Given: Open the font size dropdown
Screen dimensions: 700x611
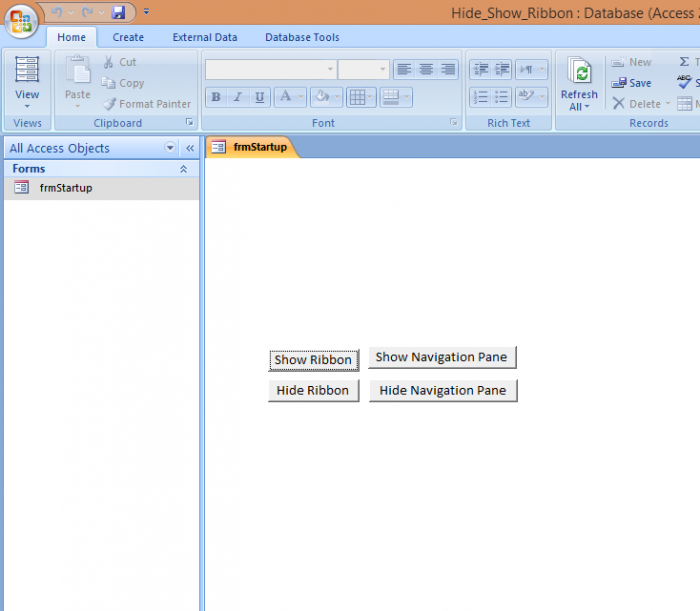Looking at the screenshot, I should [382, 69].
